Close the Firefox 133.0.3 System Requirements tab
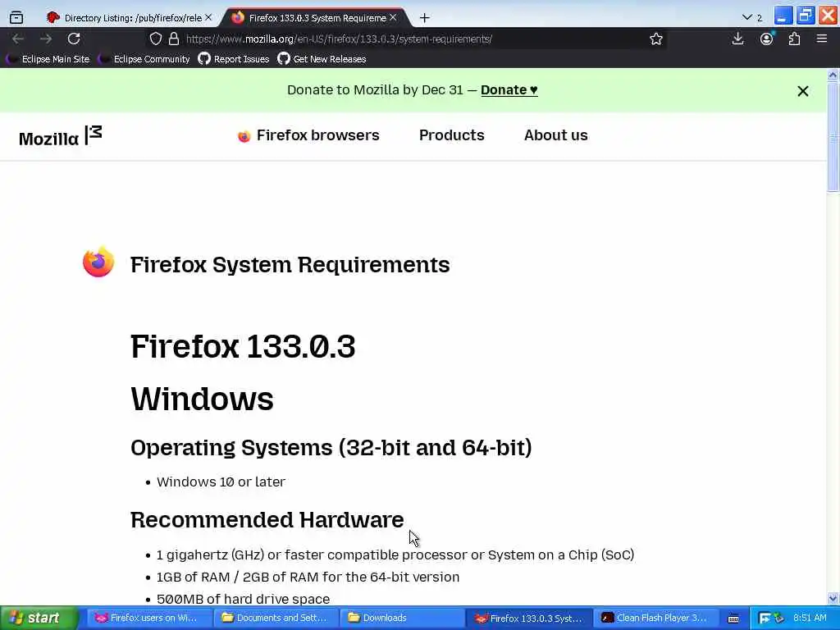840x630 pixels. click(393, 17)
